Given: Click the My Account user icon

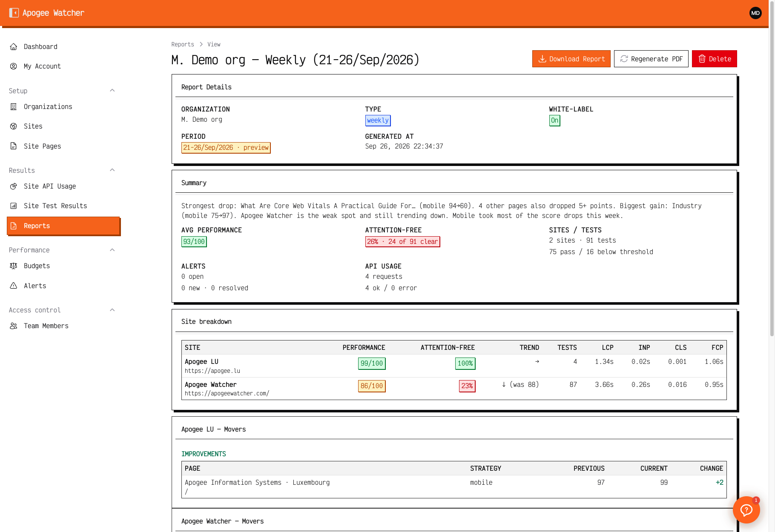Looking at the screenshot, I should pyautogui.click(x=14, y=66).
